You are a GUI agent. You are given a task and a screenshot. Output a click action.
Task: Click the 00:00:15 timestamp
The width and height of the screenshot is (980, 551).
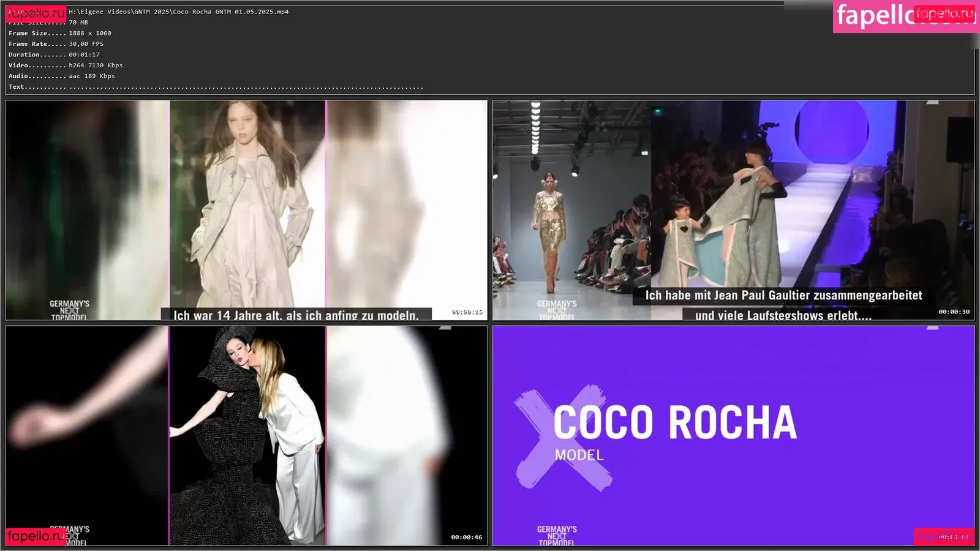[x=467, y=312]
